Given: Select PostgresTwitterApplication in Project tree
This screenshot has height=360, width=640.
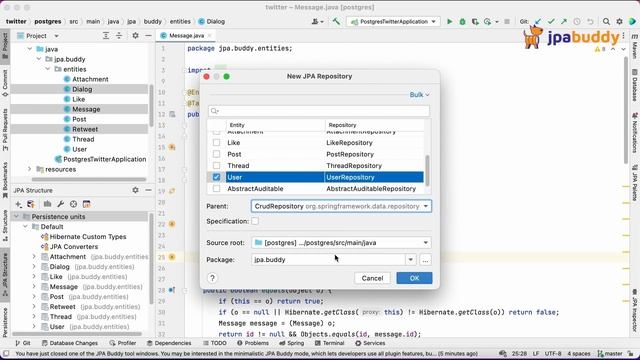Looking at the screenshot, I should tap(100, 159).
